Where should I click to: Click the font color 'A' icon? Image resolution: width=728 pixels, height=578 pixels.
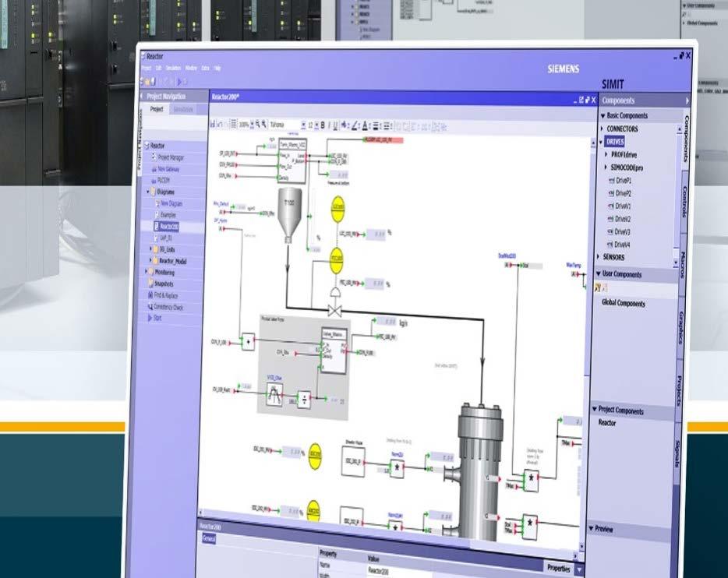tap(365, 125)
